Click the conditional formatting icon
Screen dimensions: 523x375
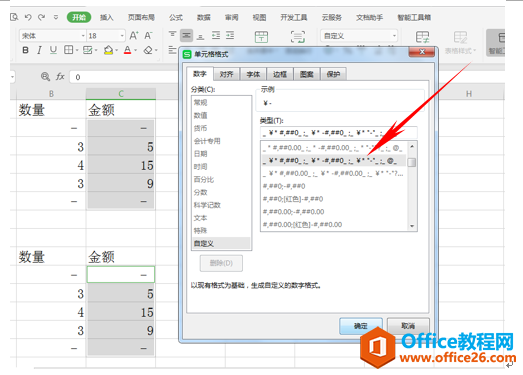tap(422, 37)
